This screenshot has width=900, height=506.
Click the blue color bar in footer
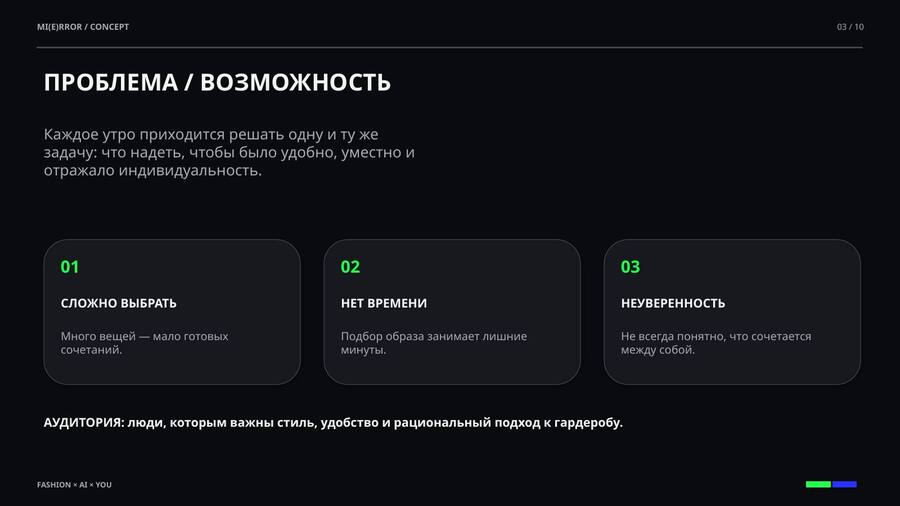click(x=844, y=484)
